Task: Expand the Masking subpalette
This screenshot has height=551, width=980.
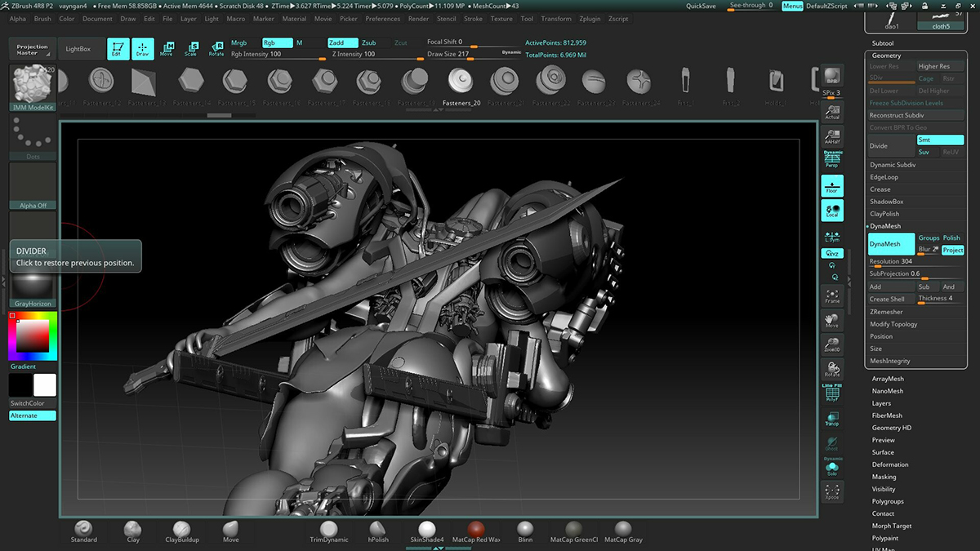Action: tap(885, 477)
